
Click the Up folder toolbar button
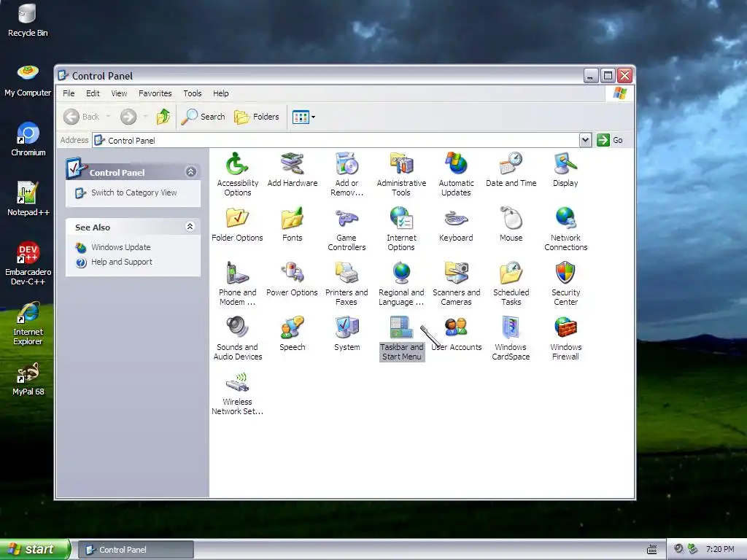point(163,117)
